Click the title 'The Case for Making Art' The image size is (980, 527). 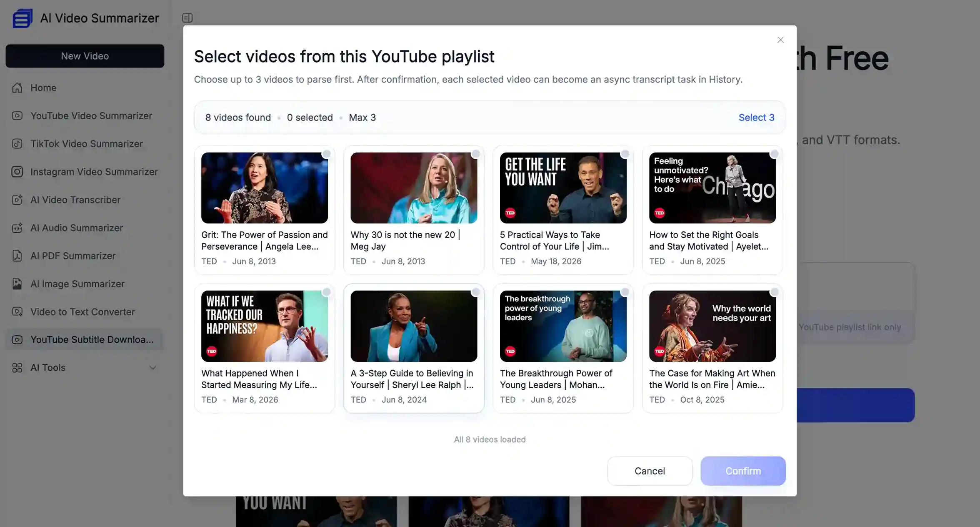pyautogui.click(x=712, y=379)
